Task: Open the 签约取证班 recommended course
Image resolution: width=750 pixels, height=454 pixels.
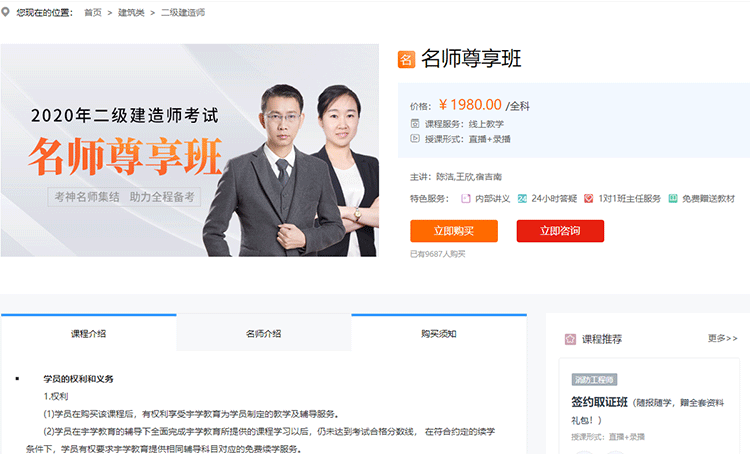Action: 599,402
